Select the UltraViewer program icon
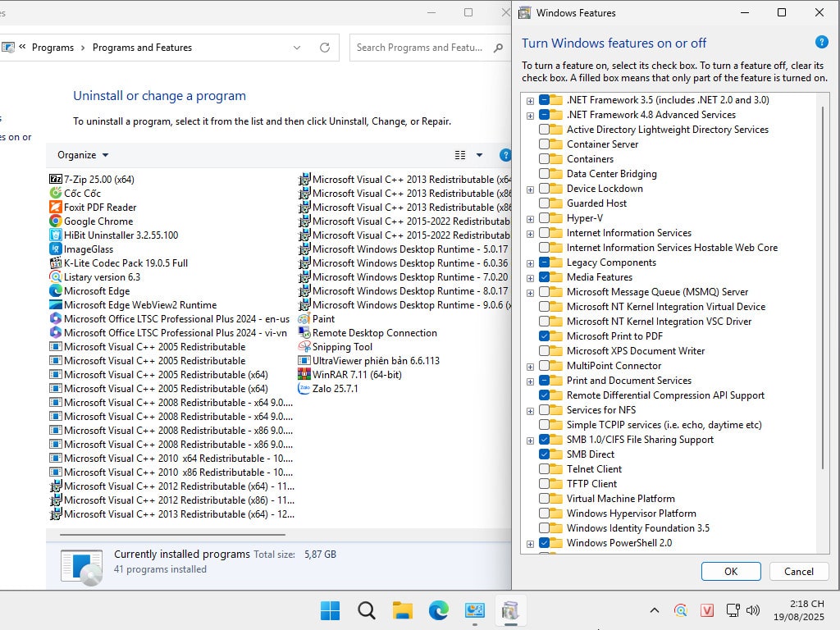The image size is (840, 630). [x=304, y=360]
